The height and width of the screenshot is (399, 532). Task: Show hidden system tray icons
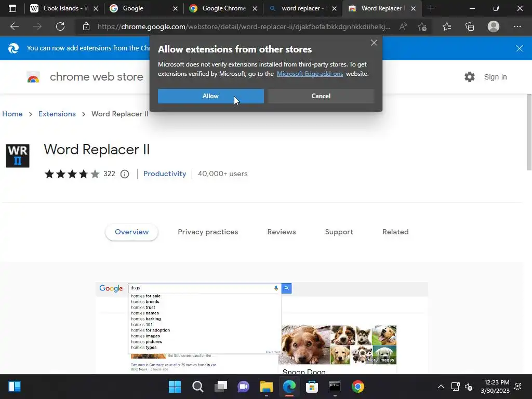(441, 387)
